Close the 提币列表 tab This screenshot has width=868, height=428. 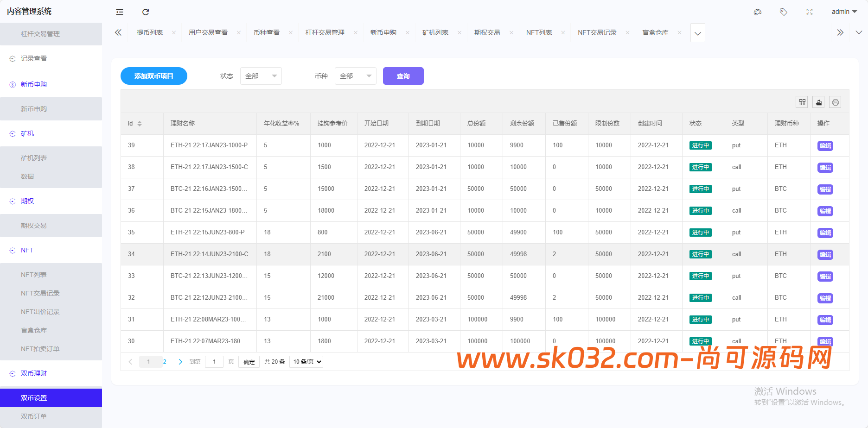click(x=174, y=32)
